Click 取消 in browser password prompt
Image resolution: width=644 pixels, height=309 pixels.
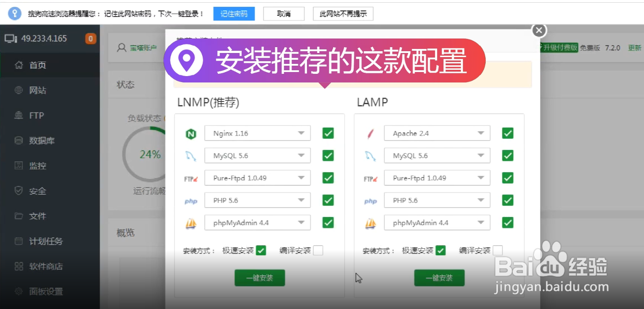click(x=284, y=14)
